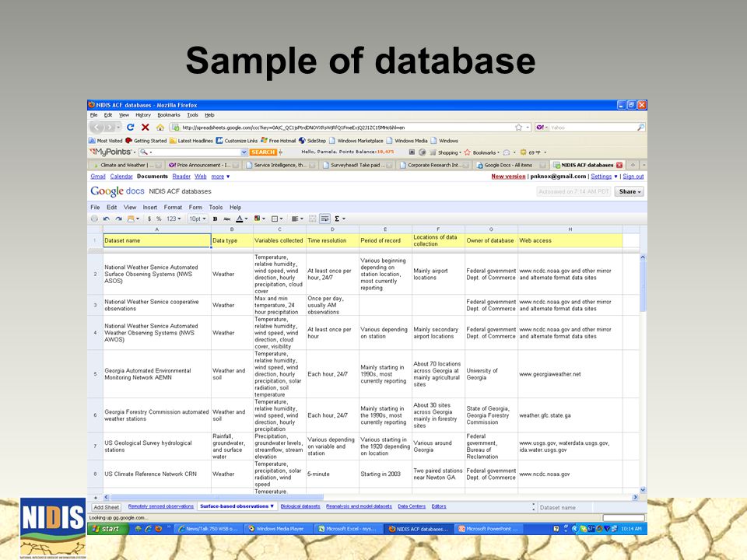This screenshot has height=560, width=747.
Task: Stop loading with the red X button
Action: coord(146,127)
